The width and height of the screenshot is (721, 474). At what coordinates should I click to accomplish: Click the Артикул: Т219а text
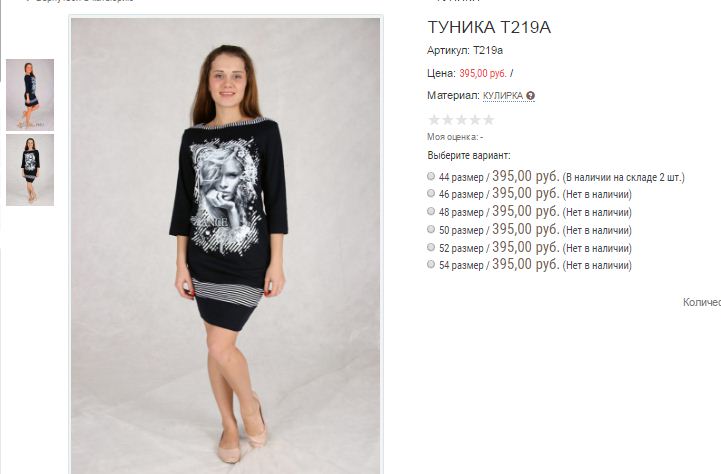465,50
